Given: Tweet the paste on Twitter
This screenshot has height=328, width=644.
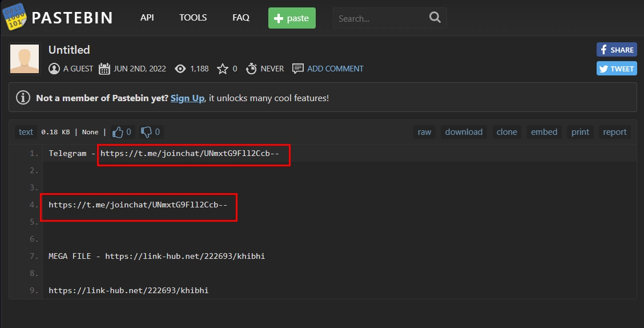Looking at the screenshot, I should pyautogui.click(x=617, y=69).
